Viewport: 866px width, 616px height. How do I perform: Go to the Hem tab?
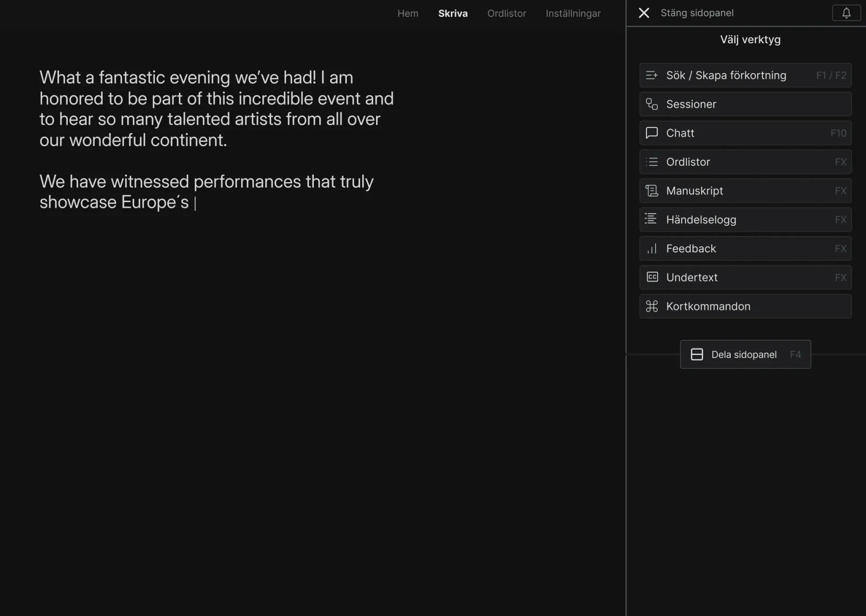tap(408, 14)
